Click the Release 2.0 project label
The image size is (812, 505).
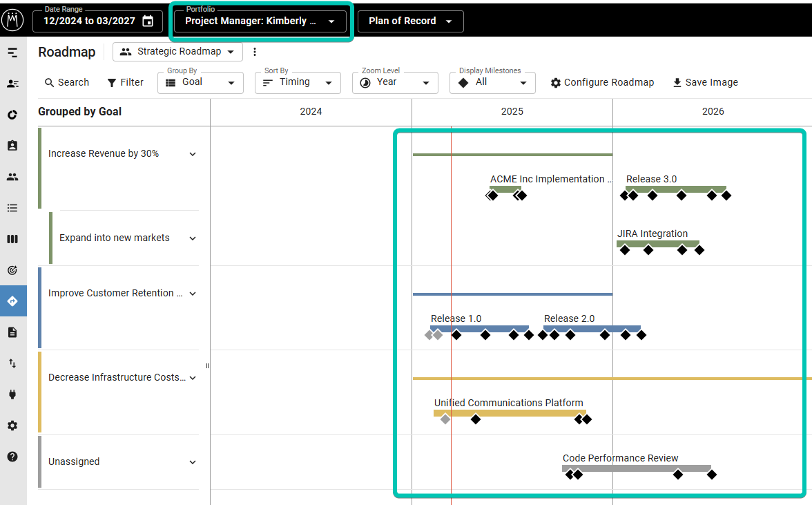tap(569, 318)
